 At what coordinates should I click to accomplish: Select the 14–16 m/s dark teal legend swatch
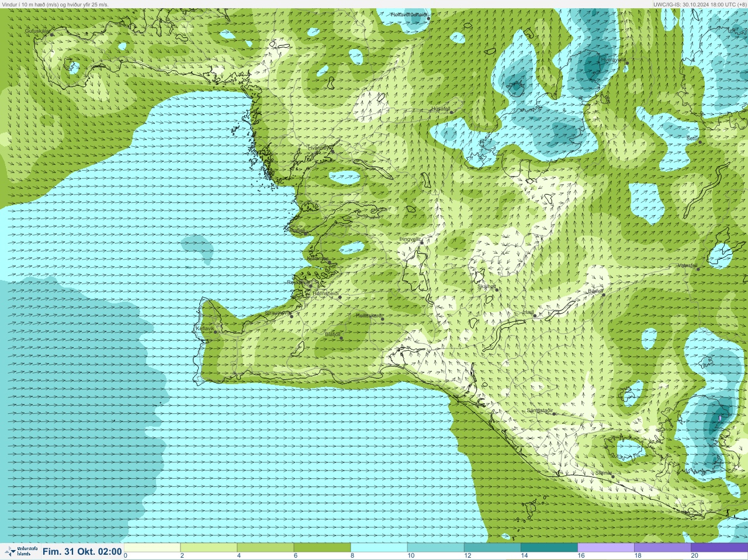click(549, 547)
